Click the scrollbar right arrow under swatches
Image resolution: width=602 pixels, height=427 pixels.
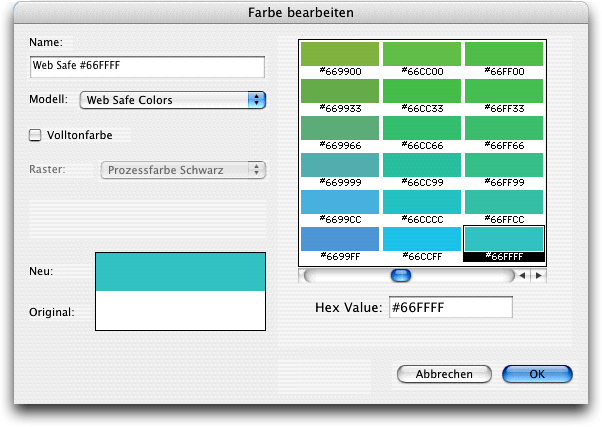pyautogui.click(x=539, y=275)
